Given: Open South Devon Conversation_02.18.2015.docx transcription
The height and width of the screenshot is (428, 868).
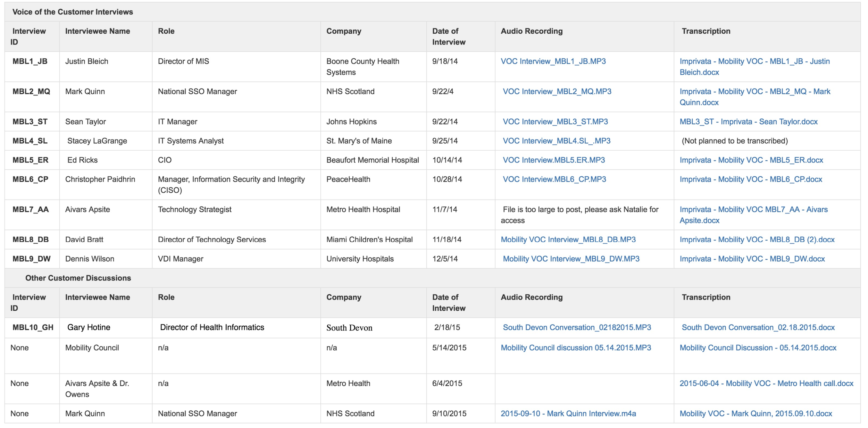Looking at the screenshot, I should point(758,327).
